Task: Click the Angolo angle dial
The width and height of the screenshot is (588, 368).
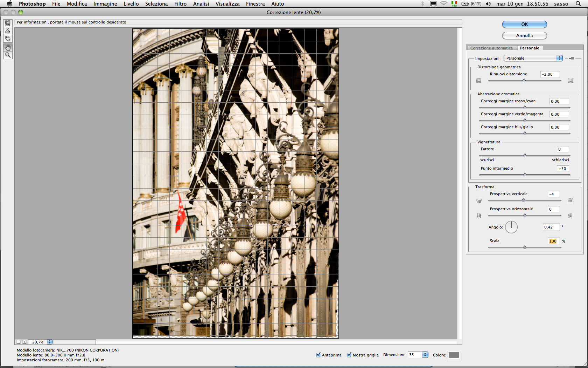Action: 511,227
